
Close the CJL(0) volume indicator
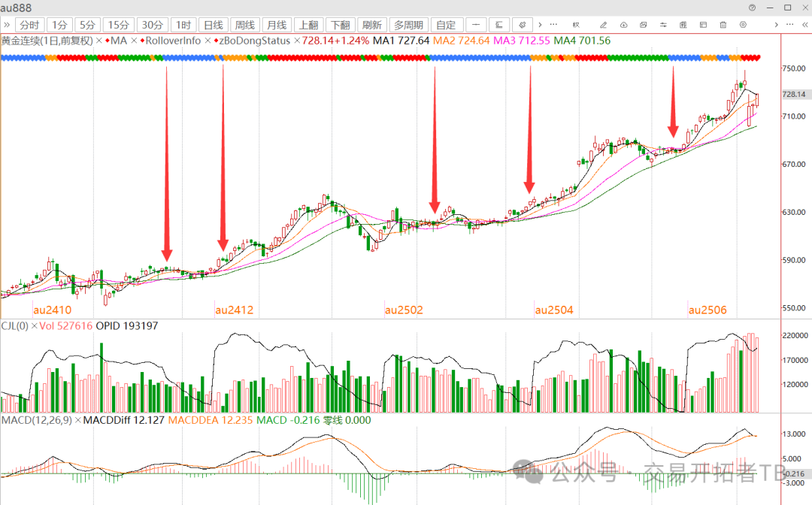tap(34, 326)
